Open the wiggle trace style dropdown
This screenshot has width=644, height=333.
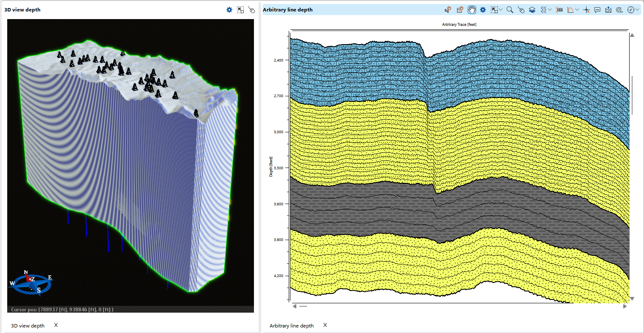coord(550,9)
